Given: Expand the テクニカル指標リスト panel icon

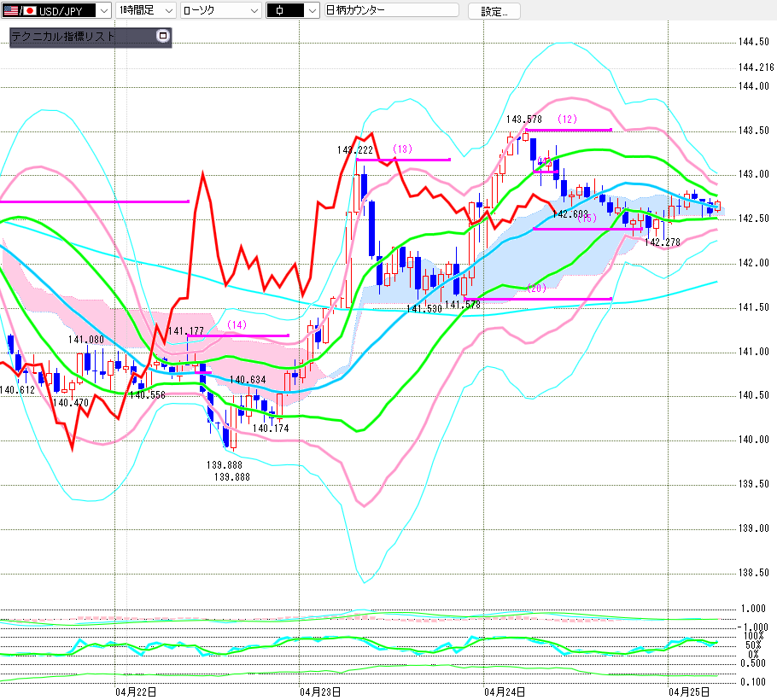Looking at the screenshot, I should tap(162, 36).
